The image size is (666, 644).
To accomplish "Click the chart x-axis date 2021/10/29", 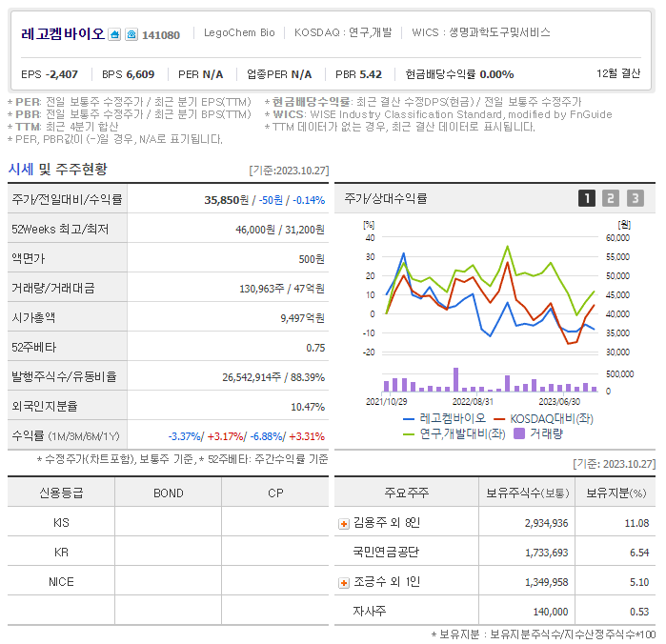I will pyautogui.click(x=386, y=401).
